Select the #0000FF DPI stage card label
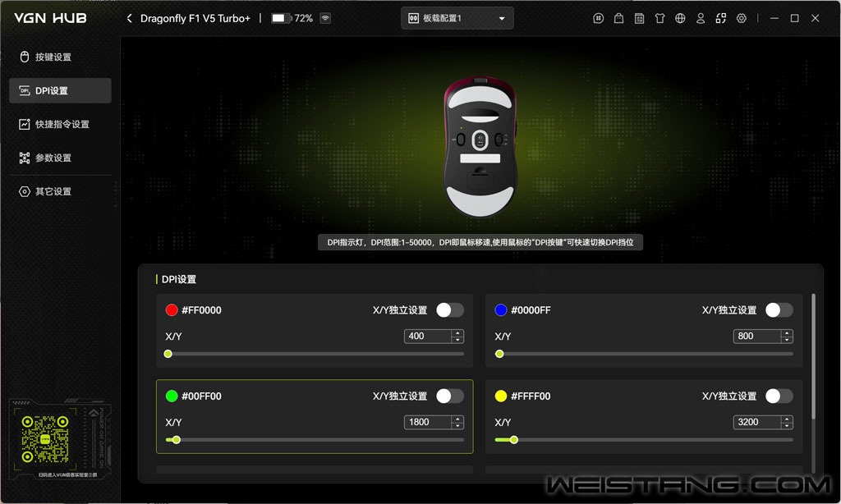The height and width of the screenshot is (504, 841). pos(531,310)
